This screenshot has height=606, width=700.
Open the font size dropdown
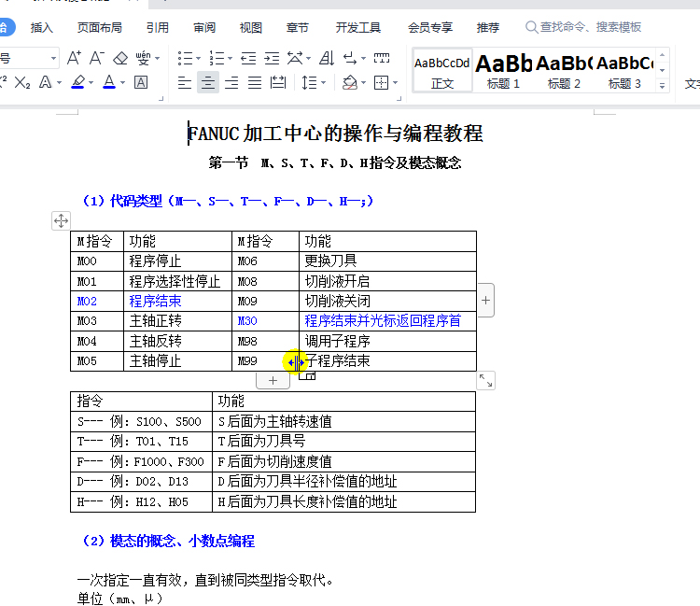(53, 59)
